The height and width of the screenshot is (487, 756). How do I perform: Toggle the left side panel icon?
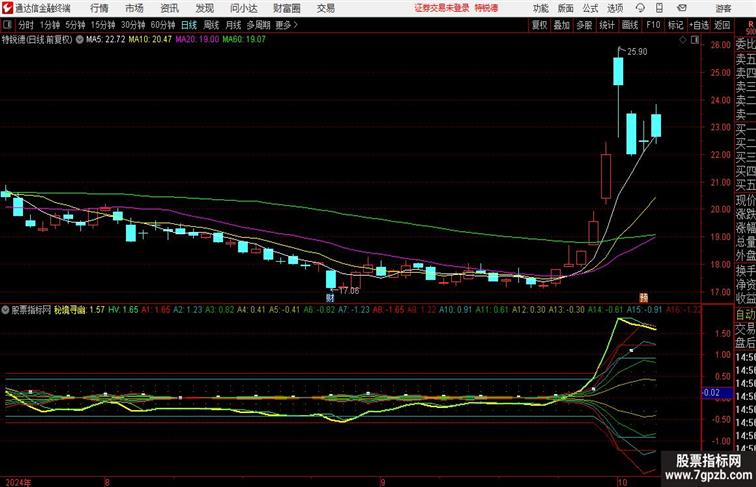(x=7, y=25)
